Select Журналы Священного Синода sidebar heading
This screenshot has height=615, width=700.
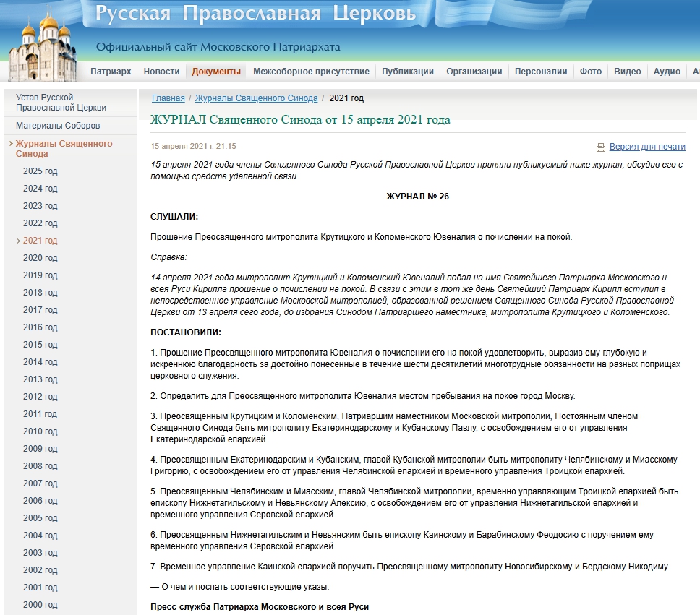click(x=64, y=149)
